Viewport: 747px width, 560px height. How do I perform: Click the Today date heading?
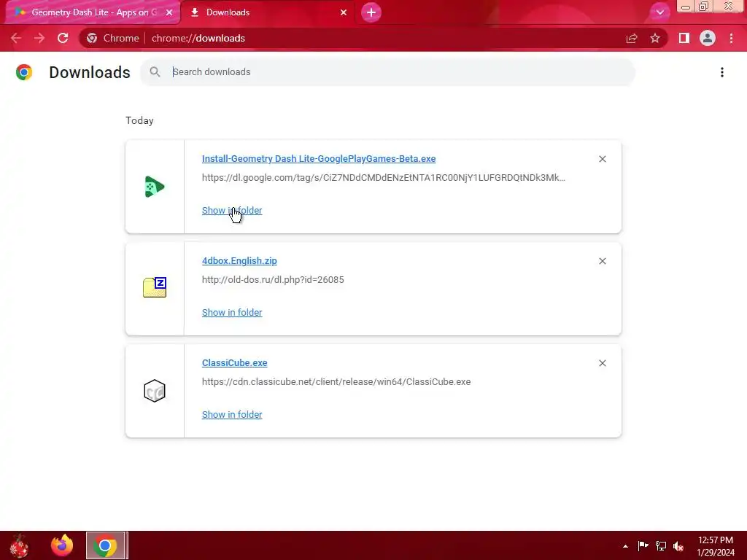[x=139, y=120]
